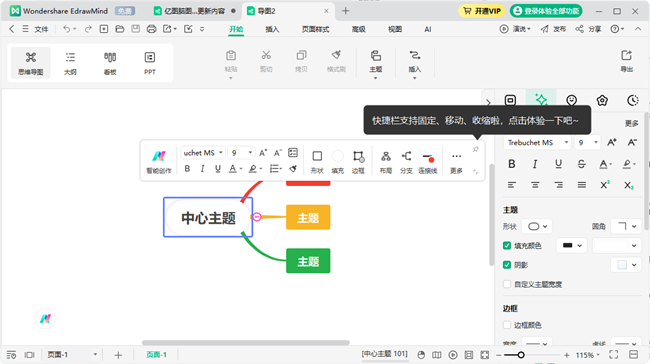Uncheck the fill color checkbox
The image size is (650, 364).
(x=507, y=246)
